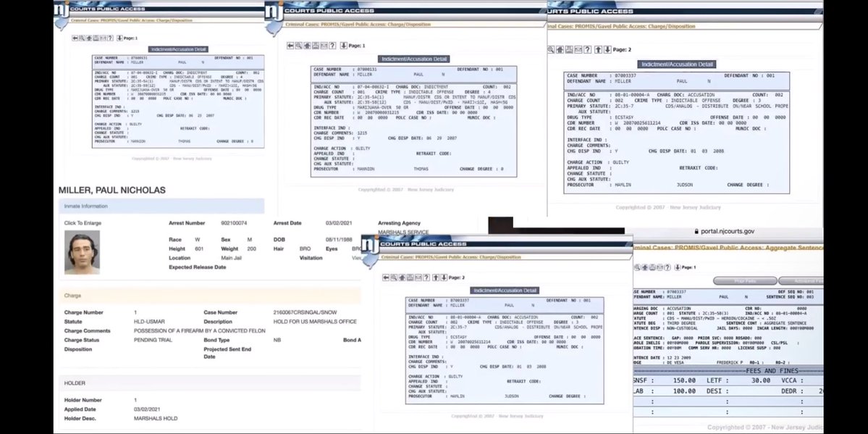Click arrest number 902100074
Image resolution: width=868 pixels, height=434 pixels.
click(234, 223)
